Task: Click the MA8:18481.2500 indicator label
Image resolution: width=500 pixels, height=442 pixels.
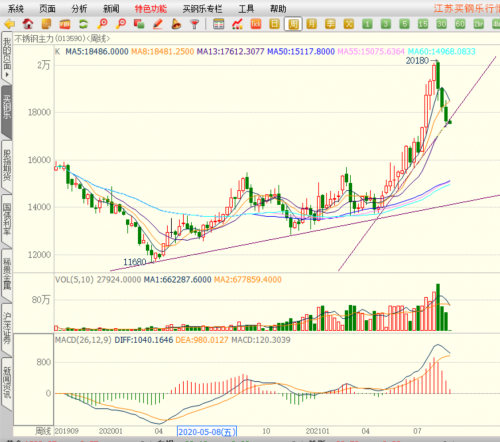Action: (163, 51)
